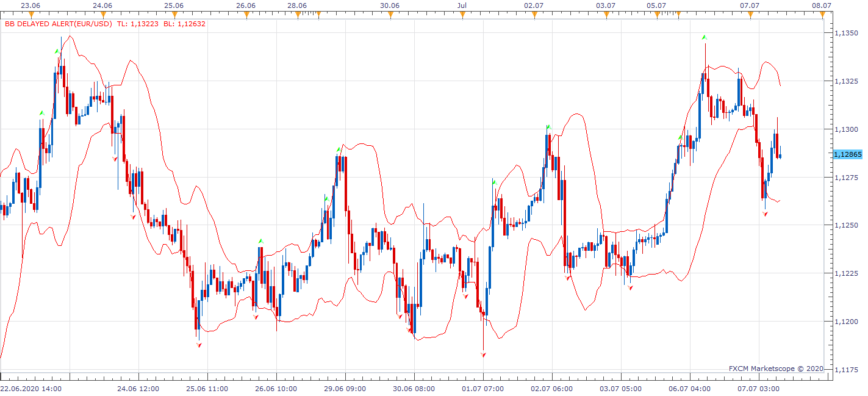The image size is (868, 396).
Task: Click the 1,1325 price axis label
Action: point(847,81)
